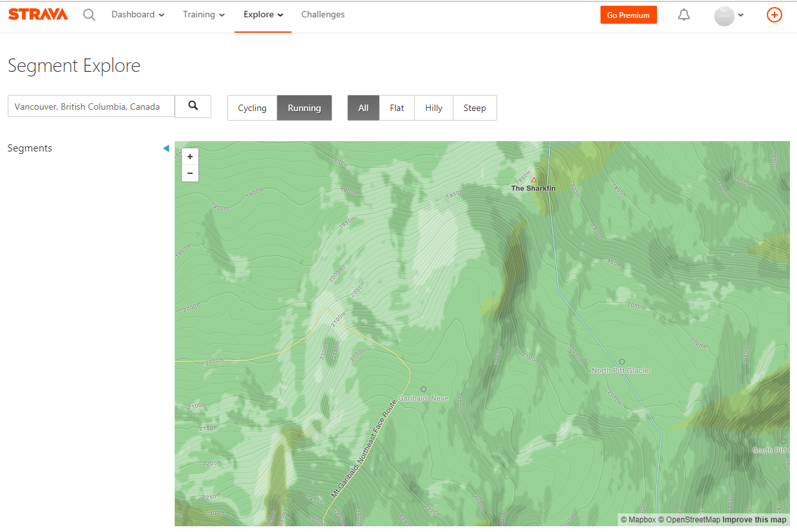Screen dimensions: 797x532
Task: Open the magnifier search icon in navbar
Action: tap(89, 15)
